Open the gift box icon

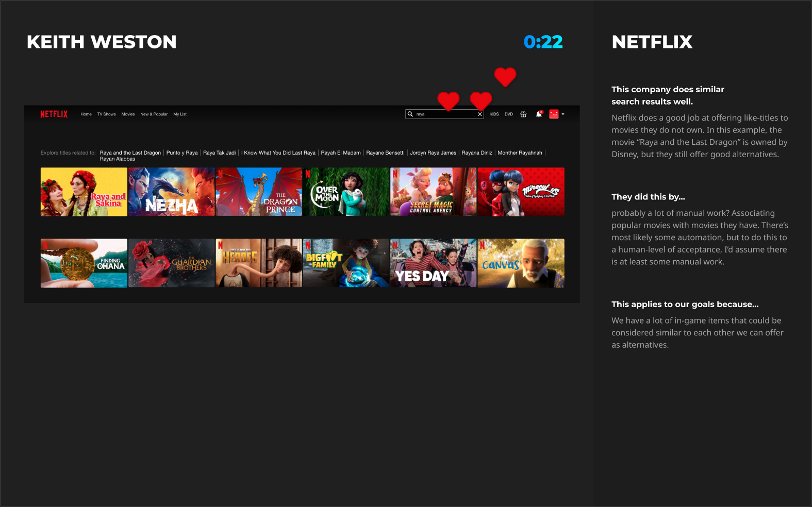(523, 114)
